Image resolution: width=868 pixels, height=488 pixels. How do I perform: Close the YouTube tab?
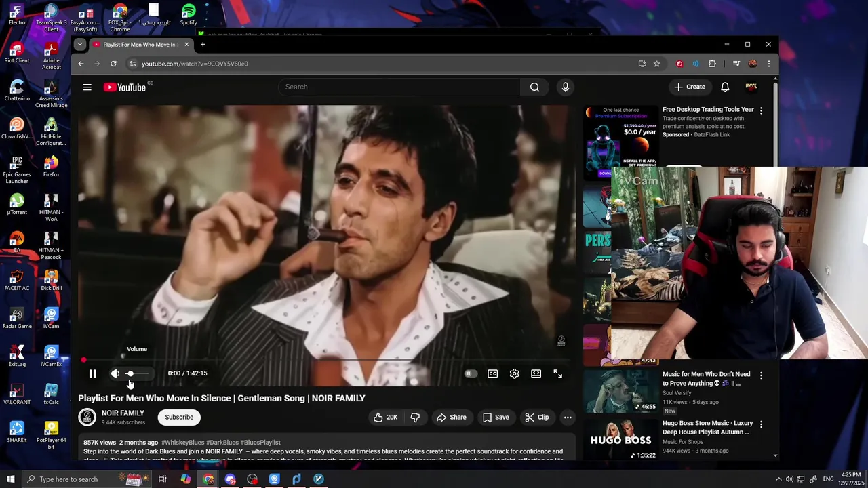[x=186, y=45]
